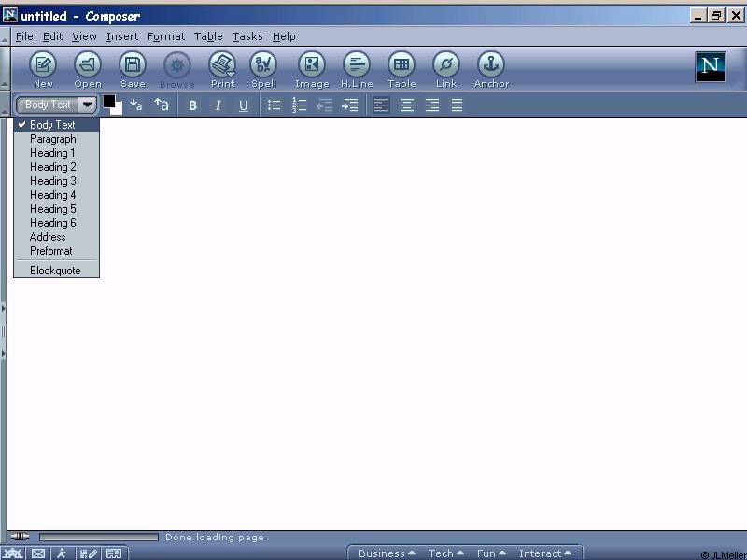Open the Edit menu

pyautogui.click(x=53, y=36)
